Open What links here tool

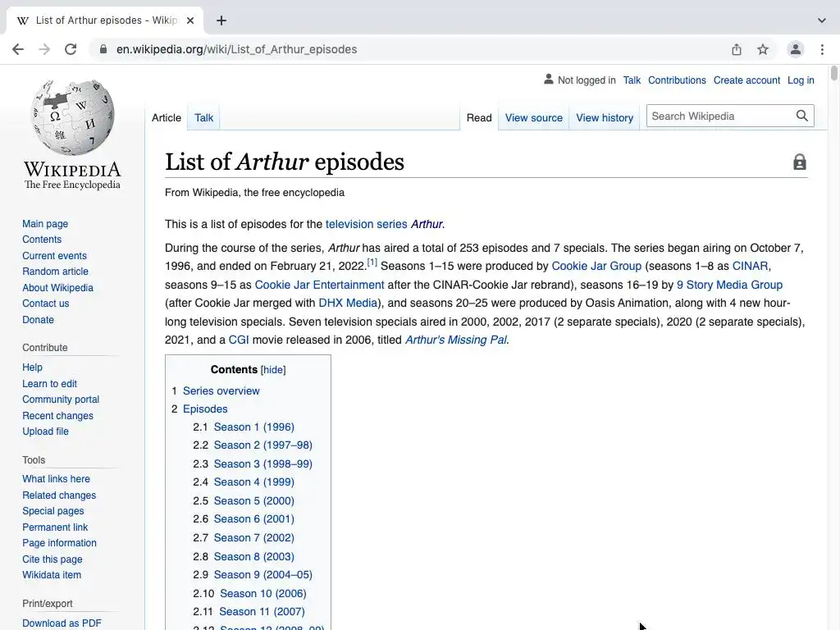click(x=56, y=479)
